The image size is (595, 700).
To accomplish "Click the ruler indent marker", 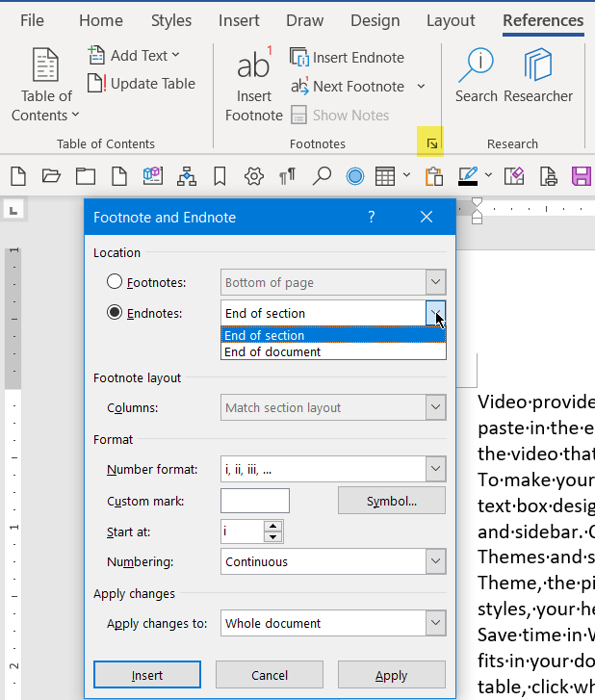I will point(477,211).
